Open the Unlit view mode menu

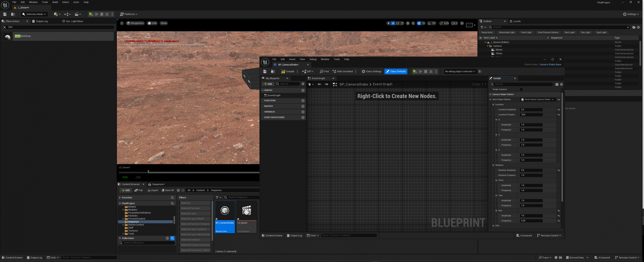click(x=152, y=23)
